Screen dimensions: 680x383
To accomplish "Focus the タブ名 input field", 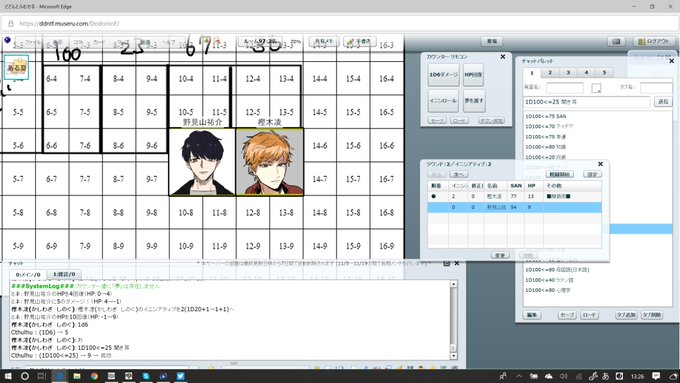I will (656, 88).
